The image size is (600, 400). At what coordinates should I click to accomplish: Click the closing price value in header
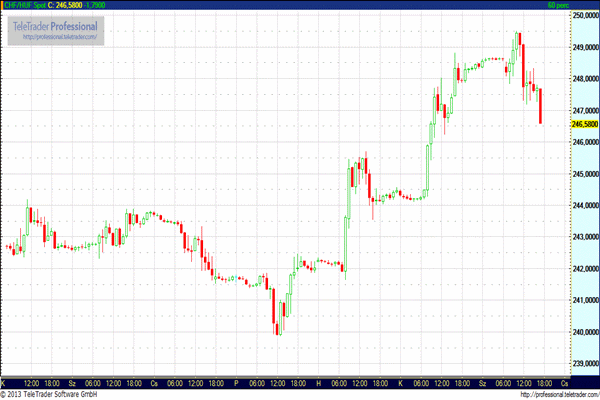[x=67, y=5]
